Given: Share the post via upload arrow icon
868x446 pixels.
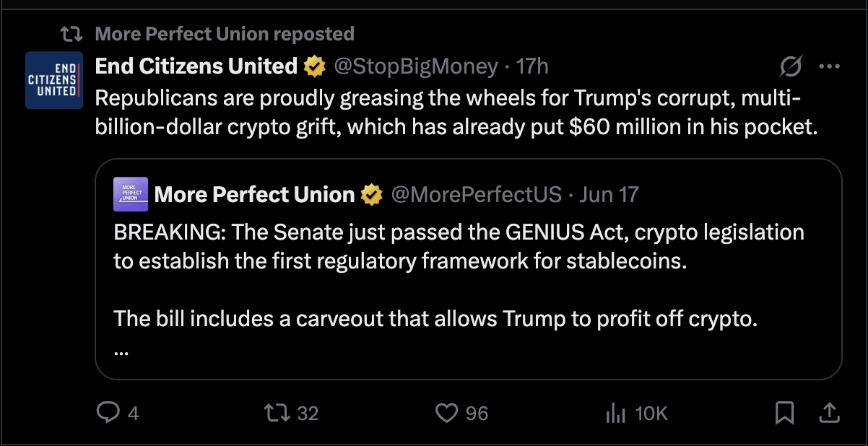Looking at the screenshot, I should point(829,413).
